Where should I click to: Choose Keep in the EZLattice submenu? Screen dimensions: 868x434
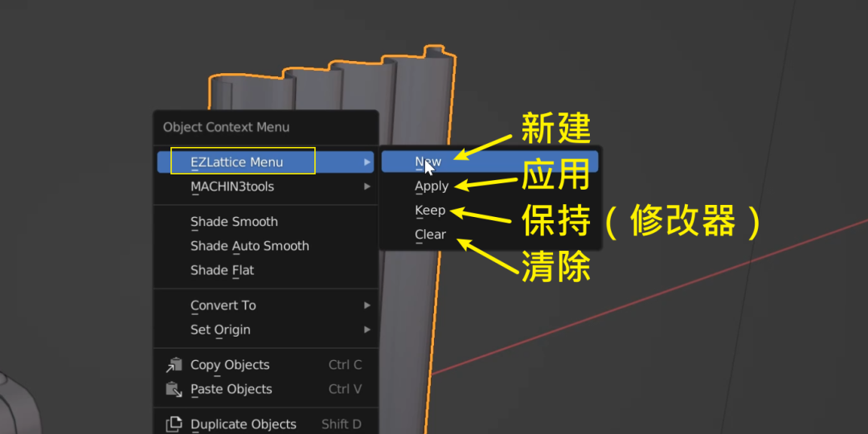490,211
